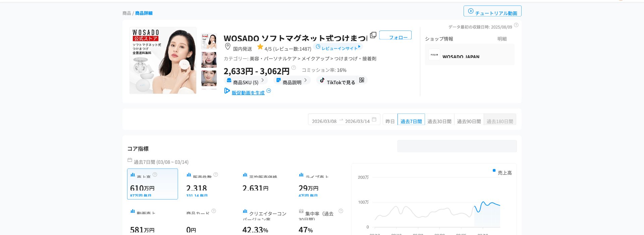This screenshot has height=235, width=644.
Task: Click the help icon beside 売上高 metric
Action: pos(155,174)
